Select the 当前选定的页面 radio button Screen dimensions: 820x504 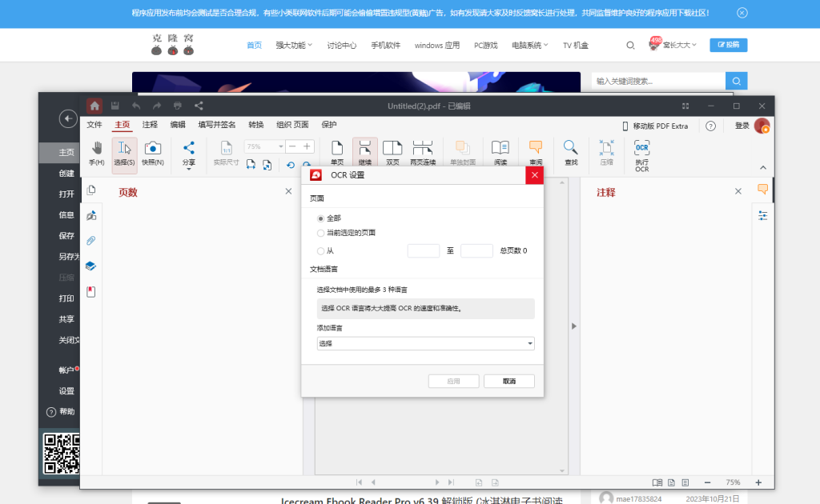tap(320, 233)
